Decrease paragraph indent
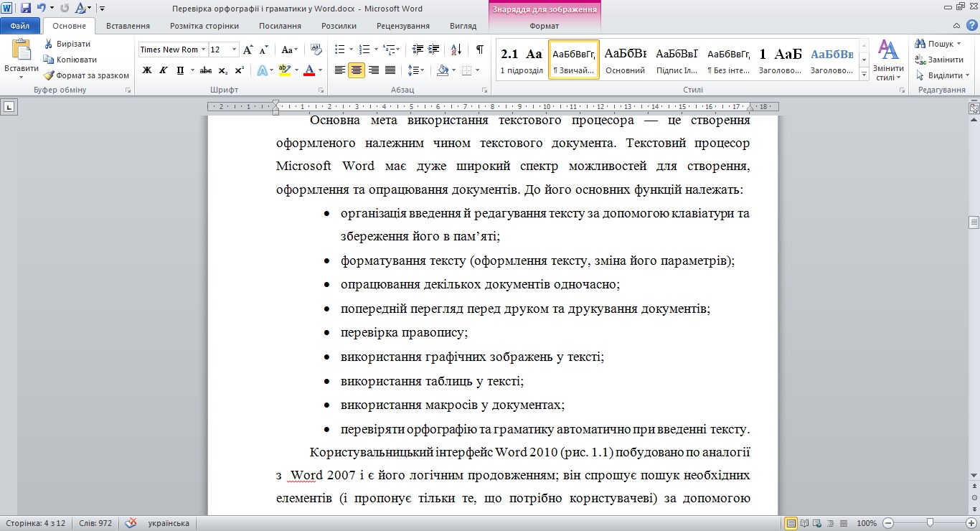The width and height of the screenshot is (980, 531). click(418, 50)
